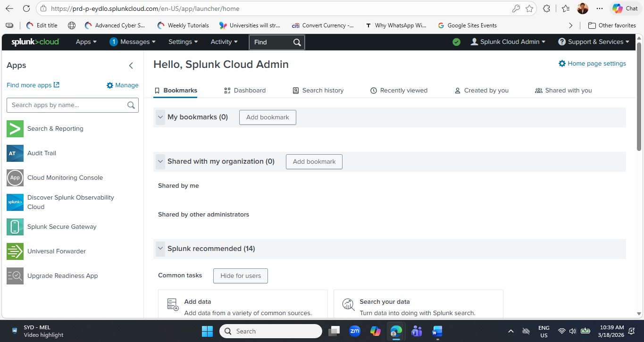Open the Settings dropdown menu
The image size is (644, 342).
coord(183,42)
